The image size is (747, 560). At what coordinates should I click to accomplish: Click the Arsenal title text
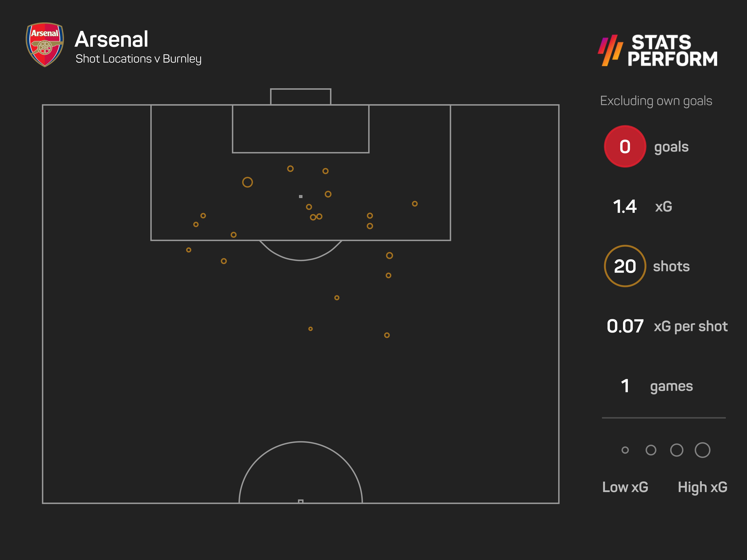tap(111, 40)
